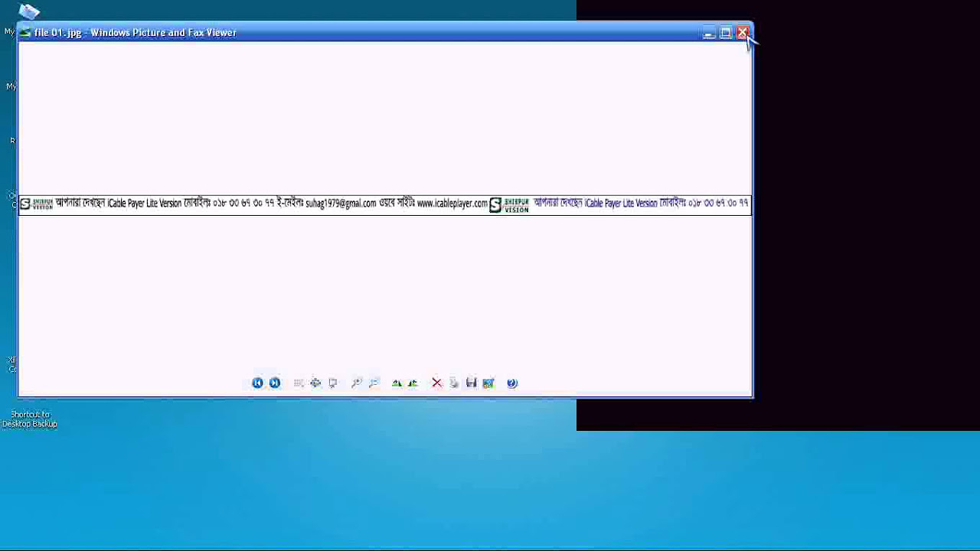
Task: Show image at Actual Size
Action: pyautogui.click(x=315, y=383)
